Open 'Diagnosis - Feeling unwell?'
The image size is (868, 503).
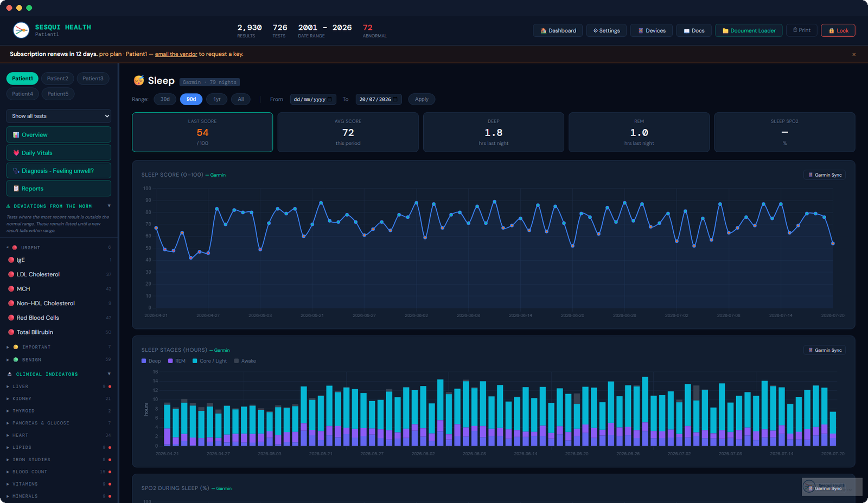pos(59,171)
